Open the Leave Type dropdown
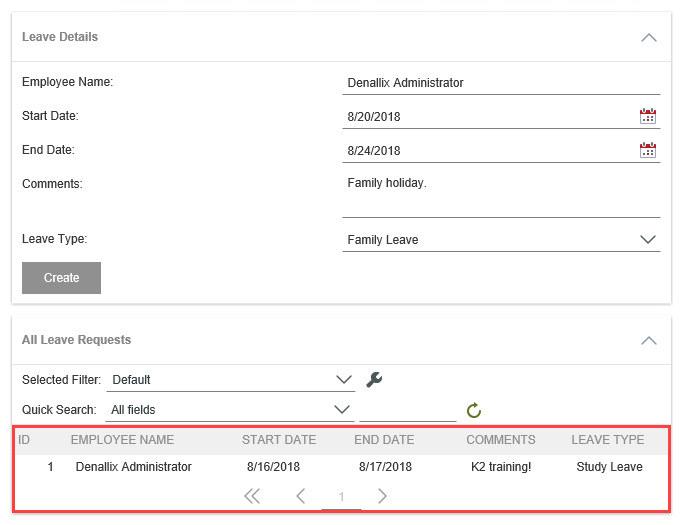This screenshot has width=683, height=525. [x=647, y=240]
